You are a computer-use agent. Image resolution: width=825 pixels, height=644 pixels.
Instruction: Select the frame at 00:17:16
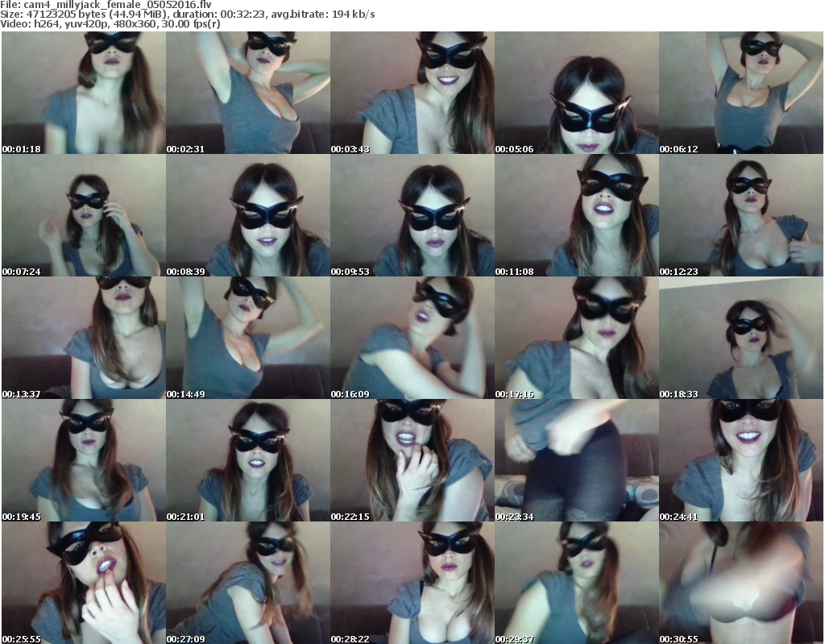(x=577, y=338)
